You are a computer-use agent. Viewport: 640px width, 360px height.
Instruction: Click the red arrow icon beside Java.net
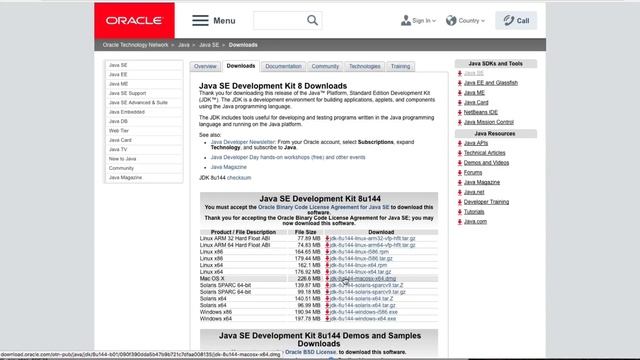[x=460, y=192]
